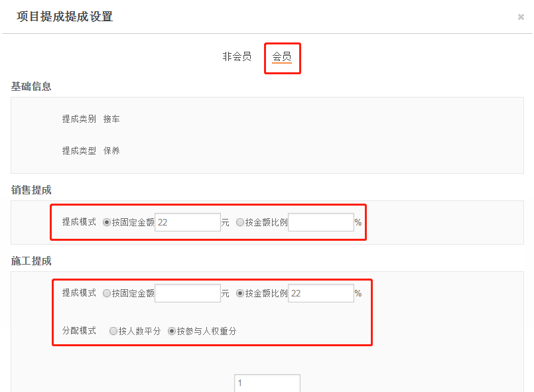Screen dimensions: 534x392
Task: Click the 基础信息 section heading
Action: pyautogui.click(x=31, y=86)
